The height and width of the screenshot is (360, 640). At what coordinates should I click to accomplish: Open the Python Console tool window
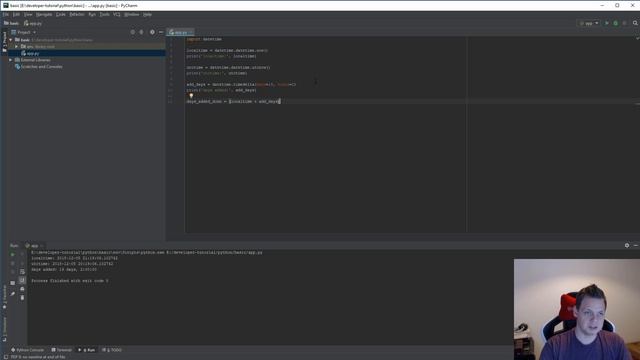click(27, 350)
